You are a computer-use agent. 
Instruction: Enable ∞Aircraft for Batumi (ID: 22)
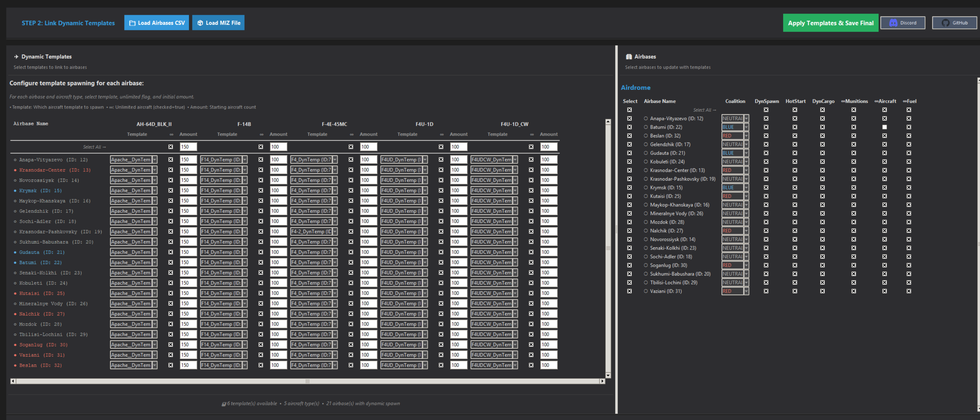pos(885,127)
